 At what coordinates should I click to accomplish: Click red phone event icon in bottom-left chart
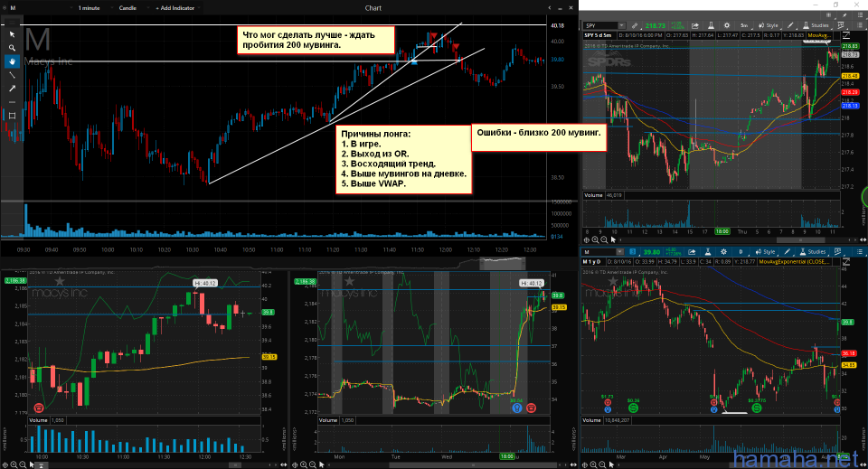(x=38, y=408)
